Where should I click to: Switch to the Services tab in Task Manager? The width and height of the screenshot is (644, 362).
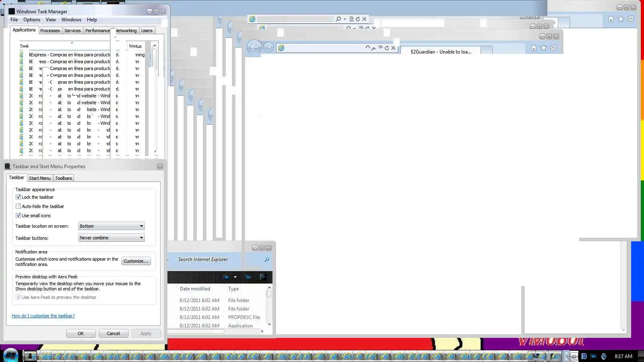coord(72,31)
